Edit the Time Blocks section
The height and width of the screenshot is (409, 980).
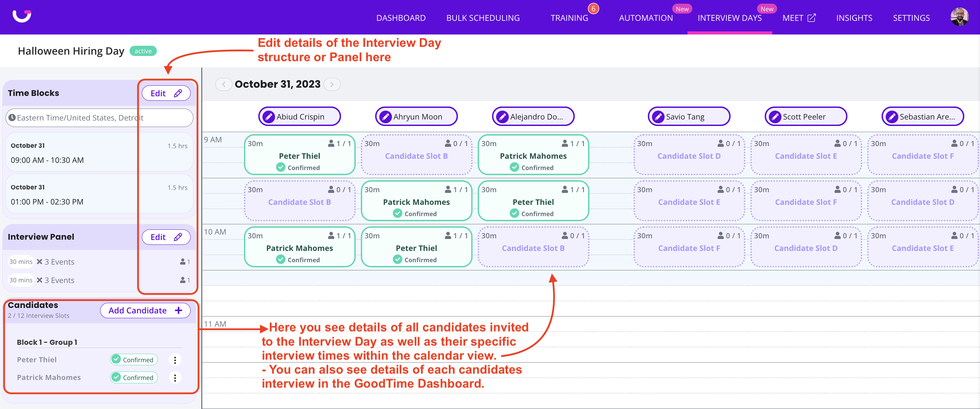coord(166,93)
